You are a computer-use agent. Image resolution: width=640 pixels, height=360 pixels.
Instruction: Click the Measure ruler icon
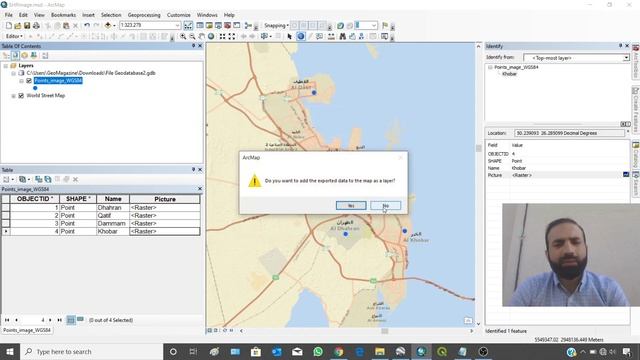click(331, 36)
